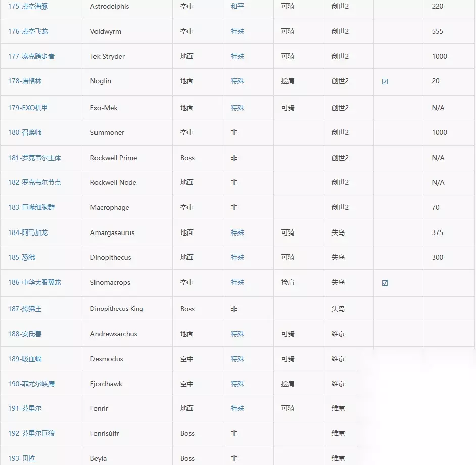This screenshot has height=465, width=476.
Task: Click the 特殊 link in Amargasaurus row
Action: point(237,232)
